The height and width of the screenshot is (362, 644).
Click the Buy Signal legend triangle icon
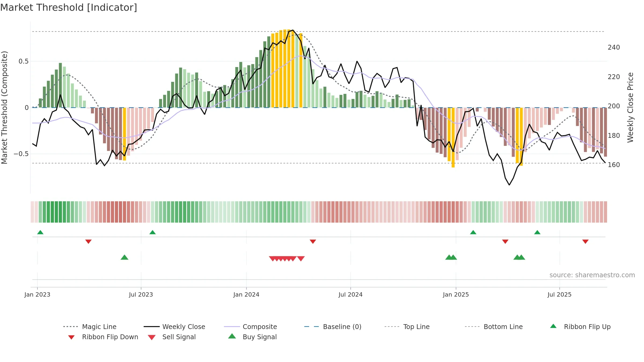[x=232, y=336]
